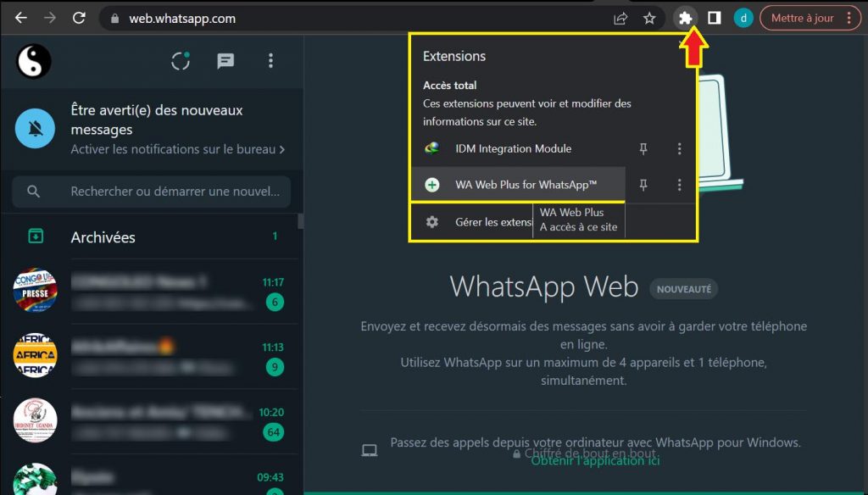
Task: Open the Chrome profile avatar 'd'
Action: pos(743,19)
